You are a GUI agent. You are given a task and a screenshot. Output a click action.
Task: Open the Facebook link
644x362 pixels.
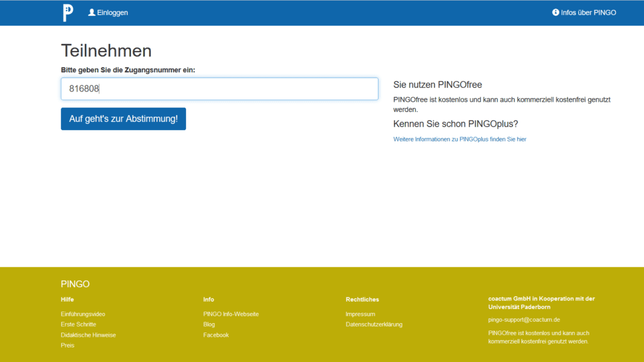click(x=216, y=334)
